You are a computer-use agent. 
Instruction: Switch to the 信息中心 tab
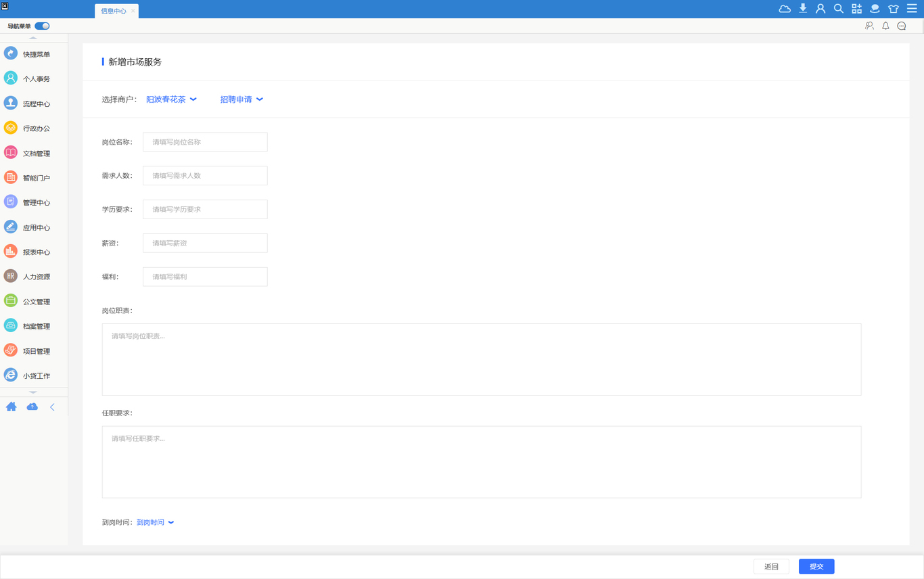pyautogui.click(x=113, y=11)
